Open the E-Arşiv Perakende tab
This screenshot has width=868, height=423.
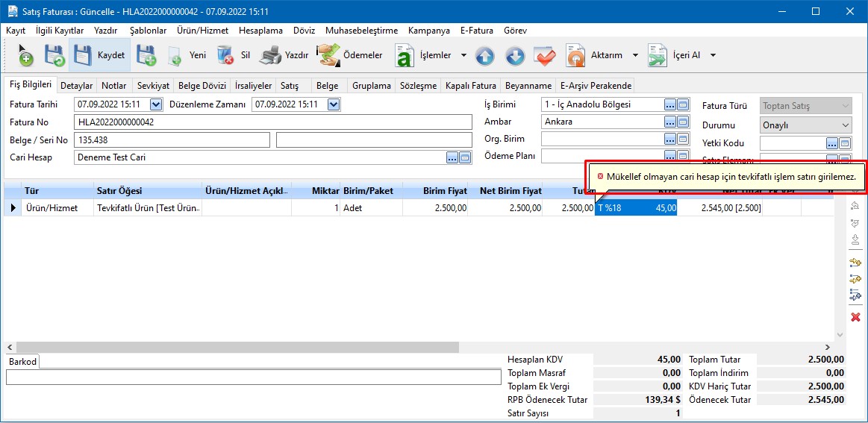click(x=596, y=86)
